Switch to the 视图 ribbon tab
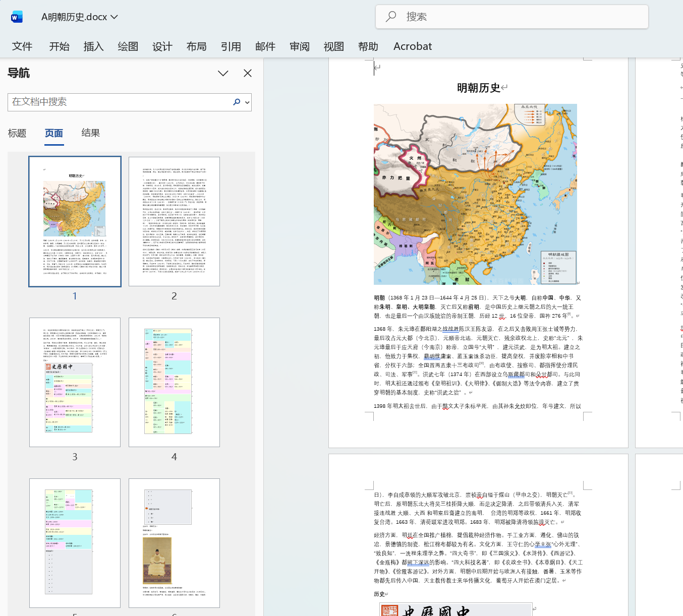This screenshot has height=616, width=683. [333, 46]
